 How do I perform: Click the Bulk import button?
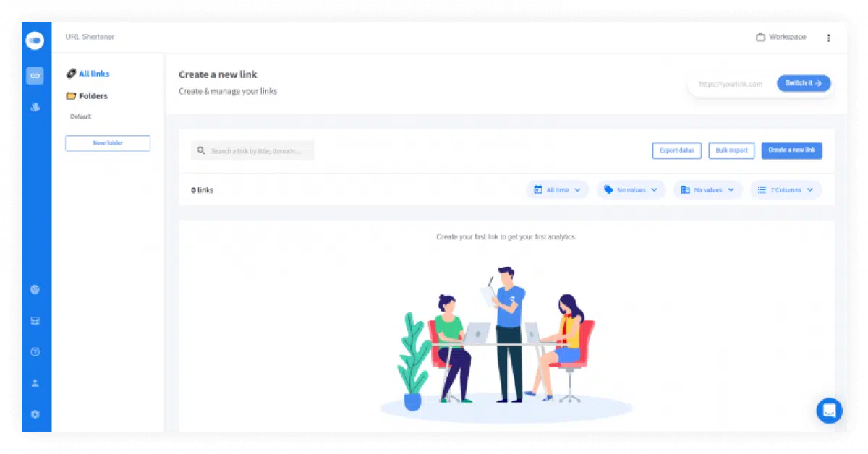pos(731,150)
